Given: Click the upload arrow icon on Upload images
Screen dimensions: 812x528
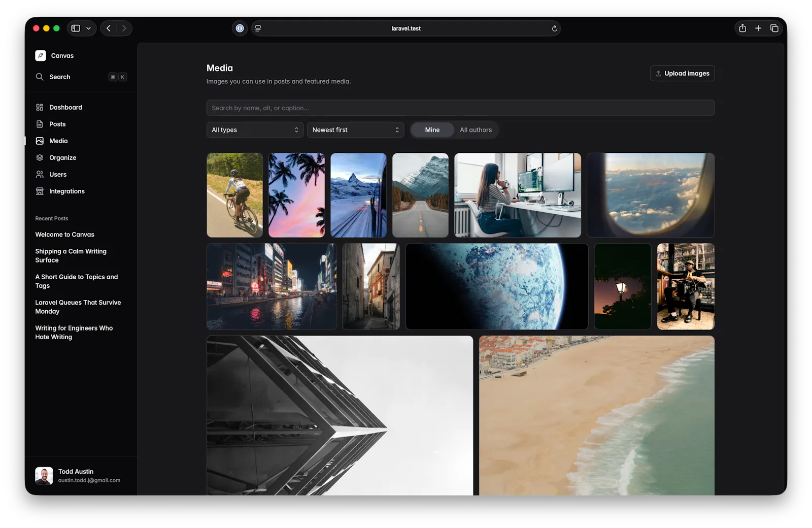Looking at the screenshot, I should point(658,74).
